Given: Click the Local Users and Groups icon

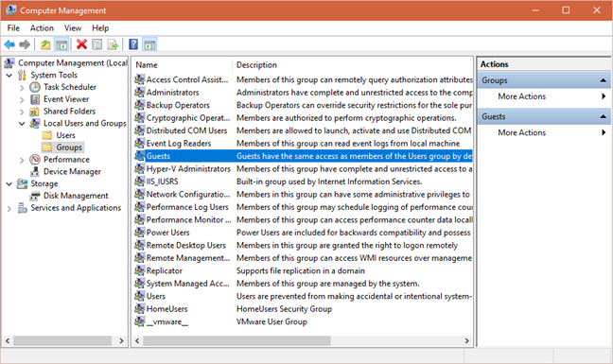Looking at the screenshot, I should [x=35, y=123].
